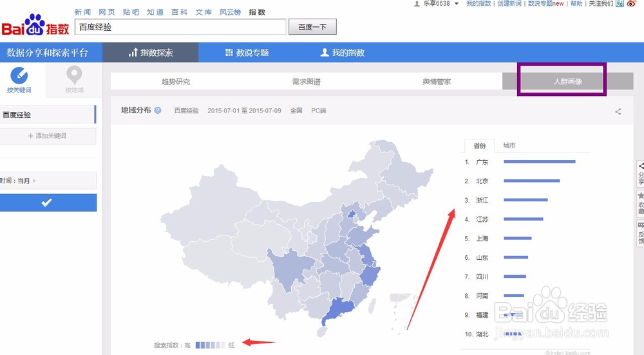Click the 反馈 feedback side button

point(640,233)
